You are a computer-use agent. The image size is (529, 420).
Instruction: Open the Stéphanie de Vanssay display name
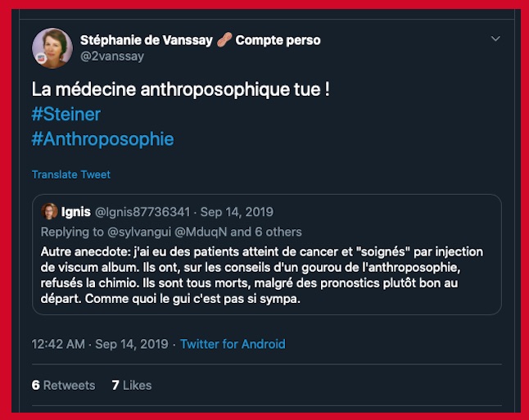pos(146,40)
